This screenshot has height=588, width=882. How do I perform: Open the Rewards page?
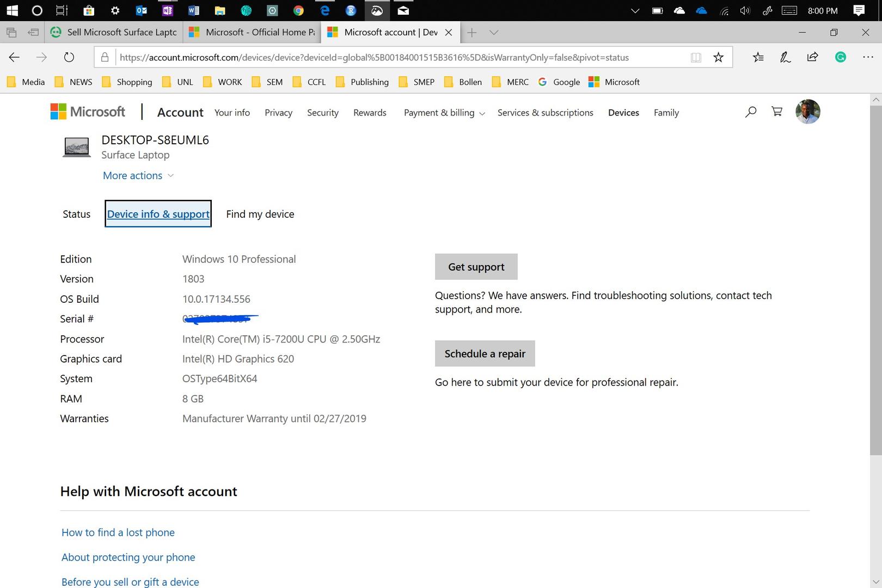370,113
